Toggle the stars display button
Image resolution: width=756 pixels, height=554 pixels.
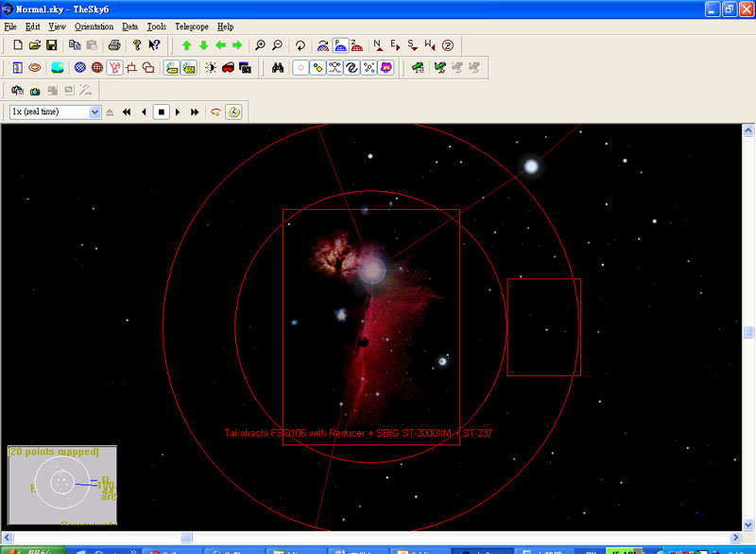tap(301, 68)
